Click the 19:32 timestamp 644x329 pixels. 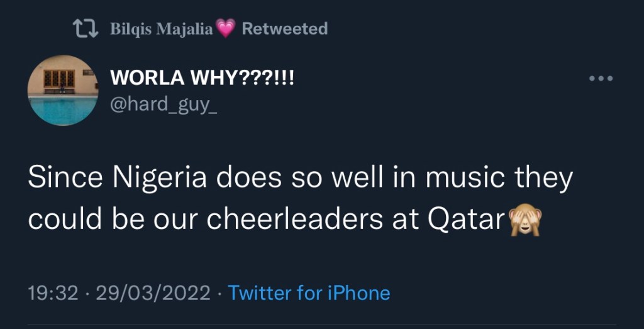(53, 293)
